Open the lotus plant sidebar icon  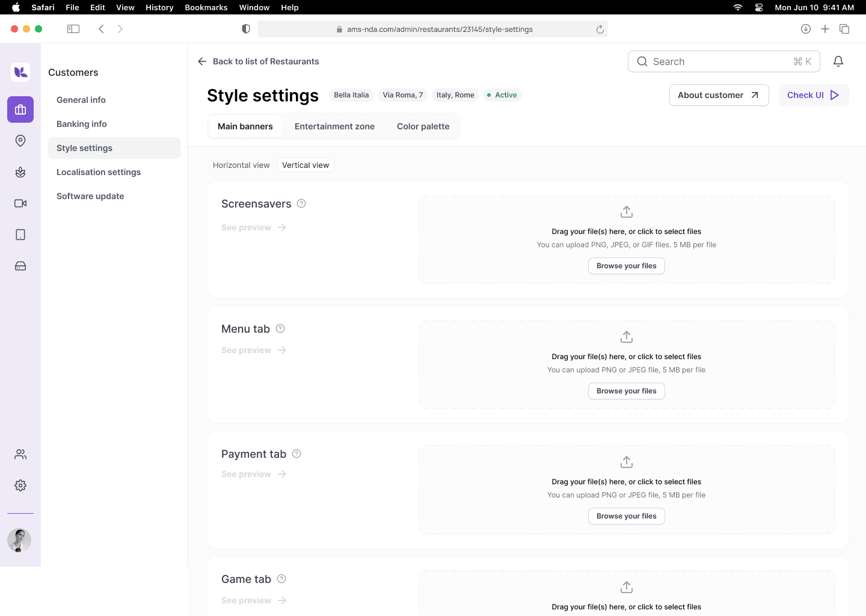pyautogui.click(x=20, y=172)
